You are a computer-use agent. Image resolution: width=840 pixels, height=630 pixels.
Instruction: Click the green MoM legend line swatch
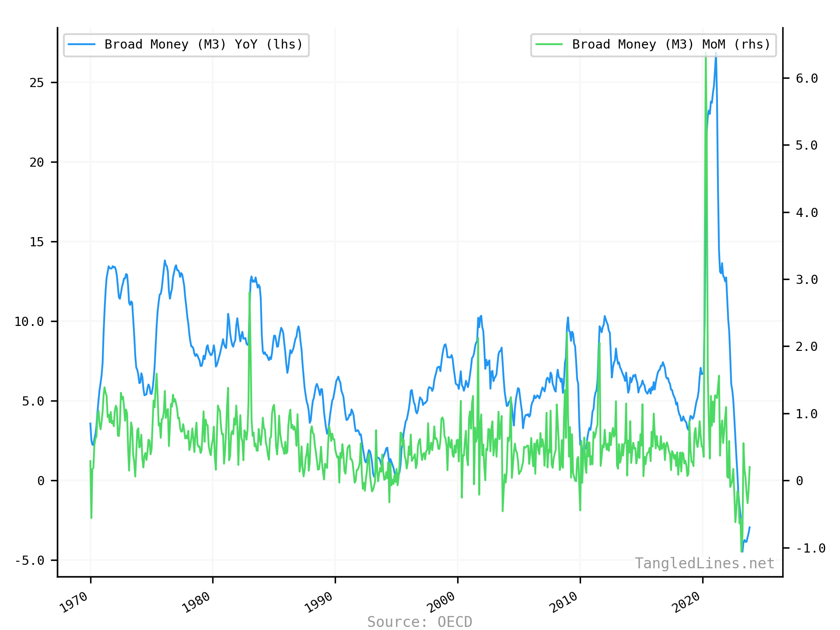pyautogui.click(x=549, y=45)
